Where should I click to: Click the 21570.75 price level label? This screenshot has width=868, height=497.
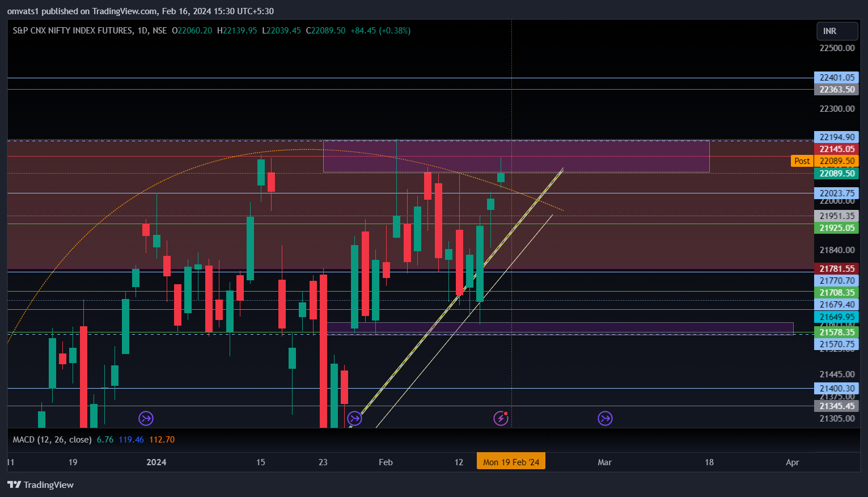pos(836,344)
